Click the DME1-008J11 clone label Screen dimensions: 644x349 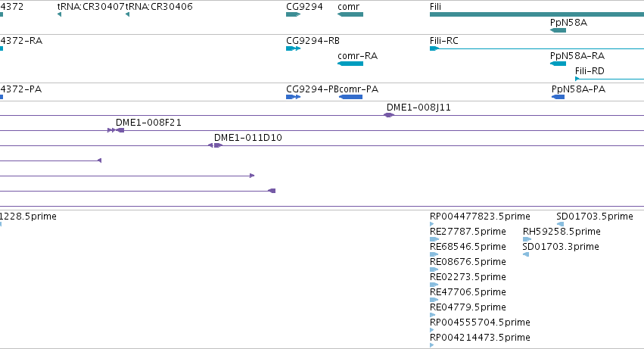[x=419, y=108]
